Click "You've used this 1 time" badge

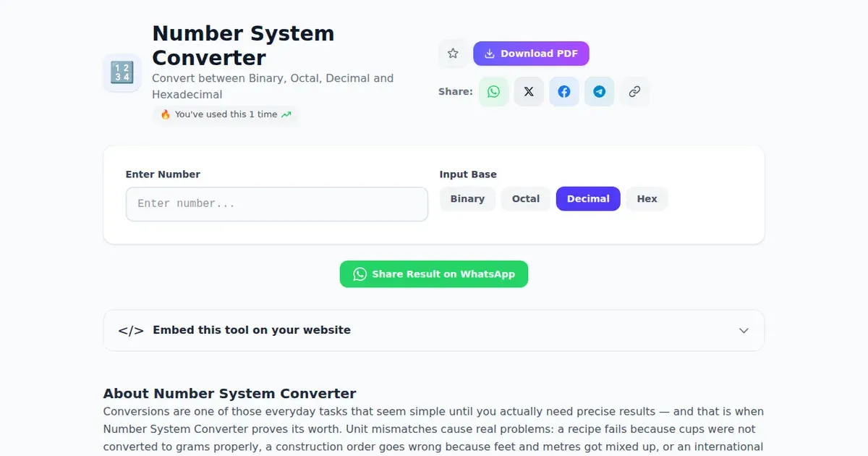226,114
